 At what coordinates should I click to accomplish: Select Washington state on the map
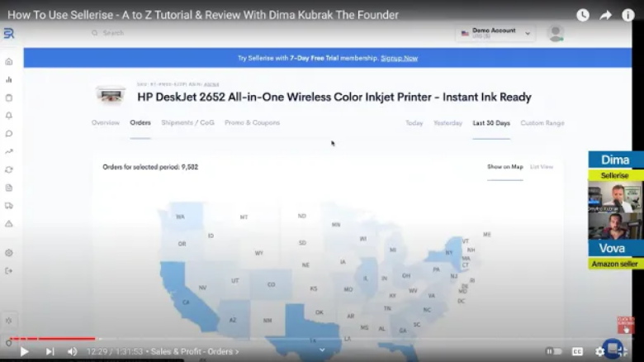pos(180,217)
